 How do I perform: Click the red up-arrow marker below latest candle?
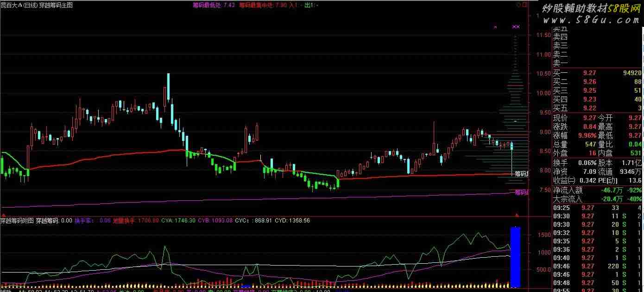pyautogui.click(x=517, y=215)
